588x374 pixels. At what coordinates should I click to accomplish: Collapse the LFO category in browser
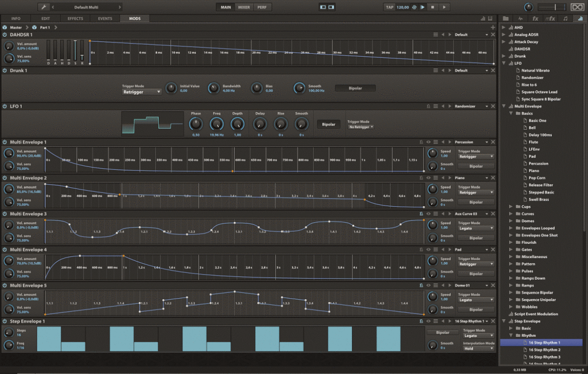(x=504, y=63)
